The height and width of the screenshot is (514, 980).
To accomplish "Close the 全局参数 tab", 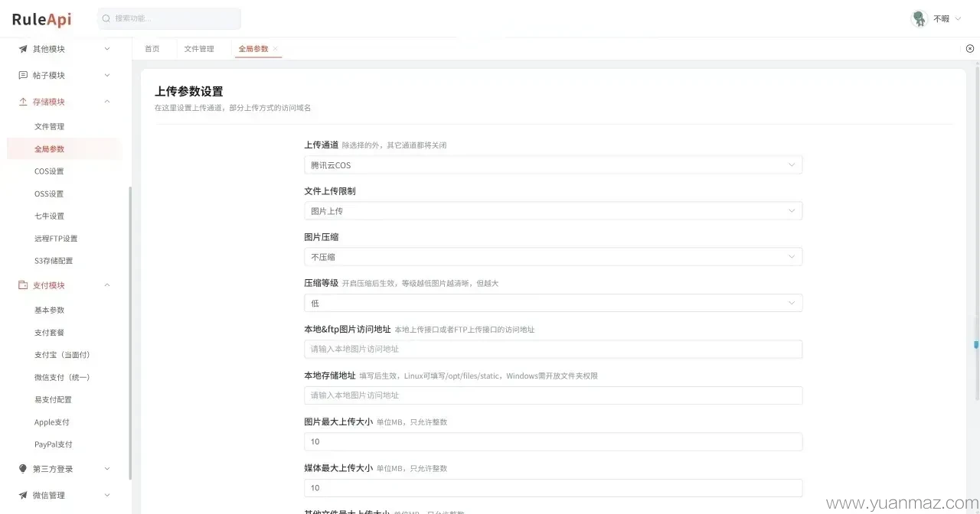I will [276, 49].
